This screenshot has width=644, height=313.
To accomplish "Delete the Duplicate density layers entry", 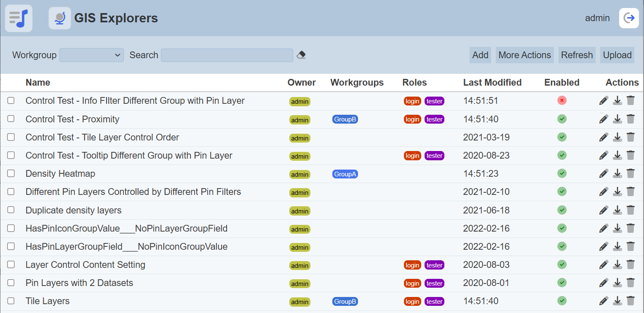I will [631, 210].
